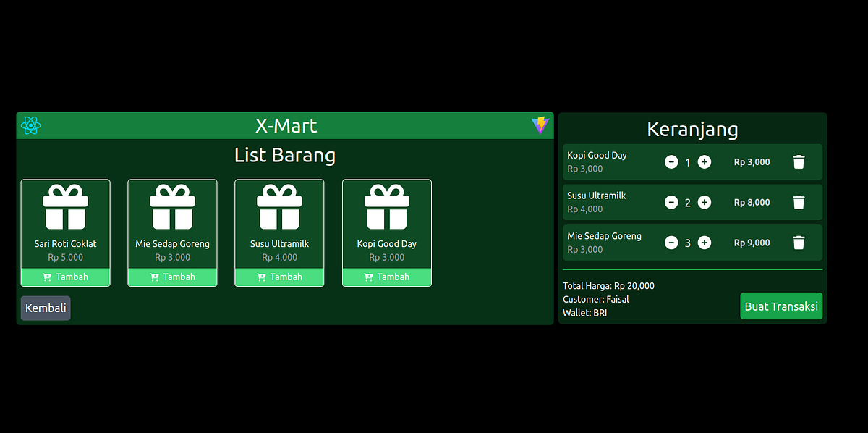868x433 pixels.
Task: Add Mie Sedap Goreng to the cart
Action: 172,277
